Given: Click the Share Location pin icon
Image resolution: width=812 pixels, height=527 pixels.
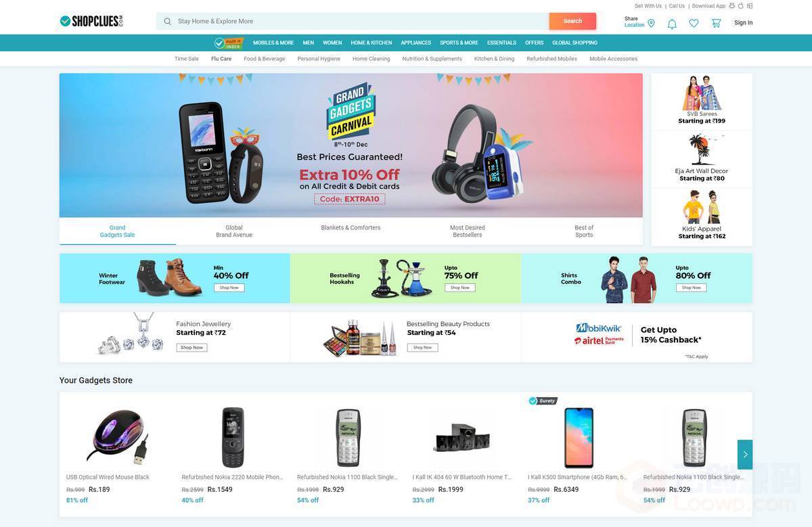Looking at the screenshot, I should 651,23.
